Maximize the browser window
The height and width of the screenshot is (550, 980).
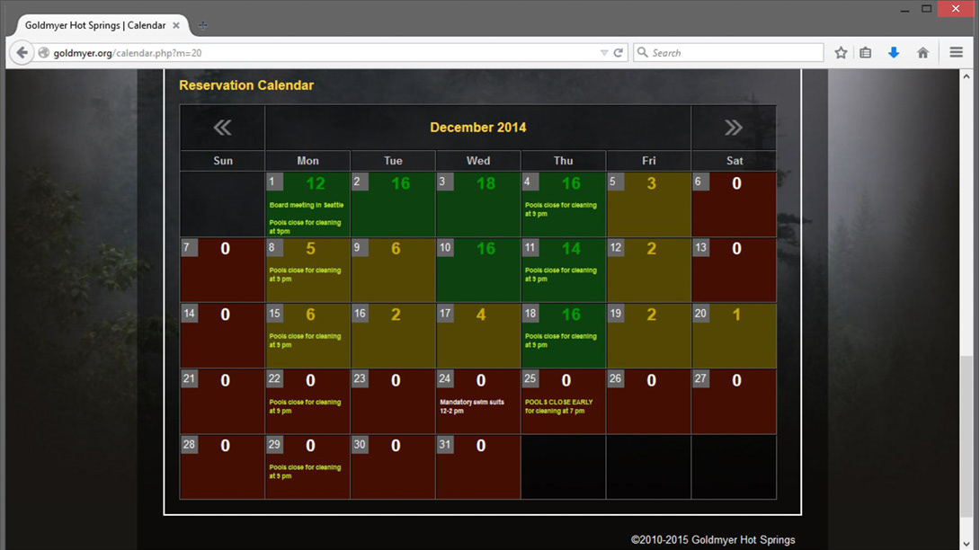(927, 9)
